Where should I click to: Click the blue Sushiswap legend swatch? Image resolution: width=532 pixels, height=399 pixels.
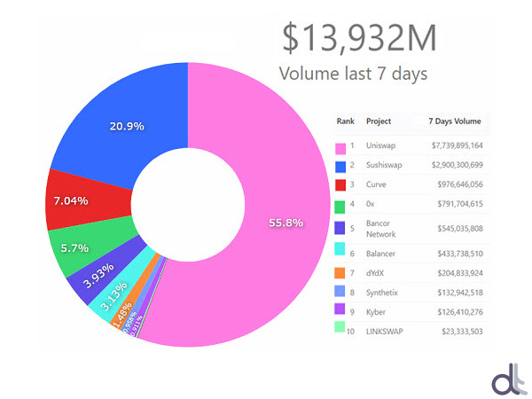click(340, 167)
